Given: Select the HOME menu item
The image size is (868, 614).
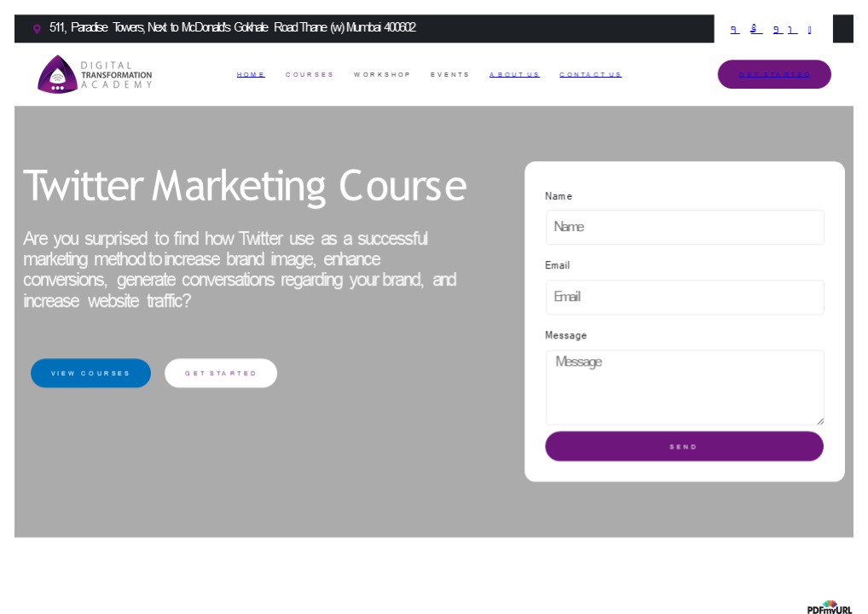Looking at the screenshot, I should click(251, 74).
